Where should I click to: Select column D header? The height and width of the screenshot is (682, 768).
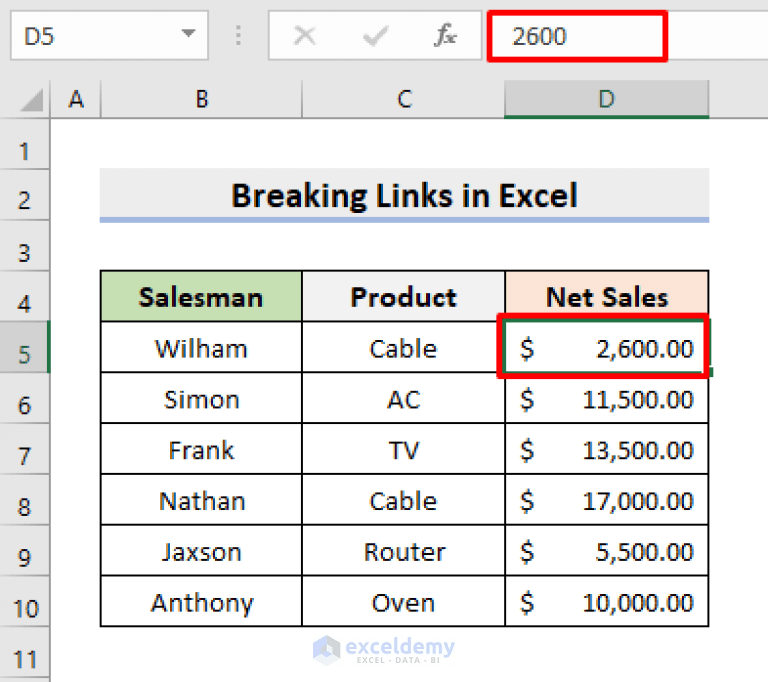point(606,99)
